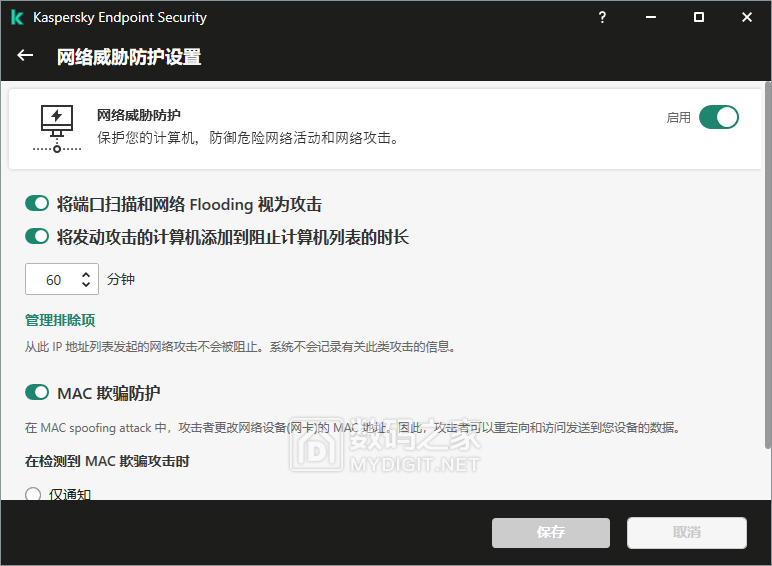
Task: Click the Kaspersky logo in the title bar
Action: (x=17, y=17)
